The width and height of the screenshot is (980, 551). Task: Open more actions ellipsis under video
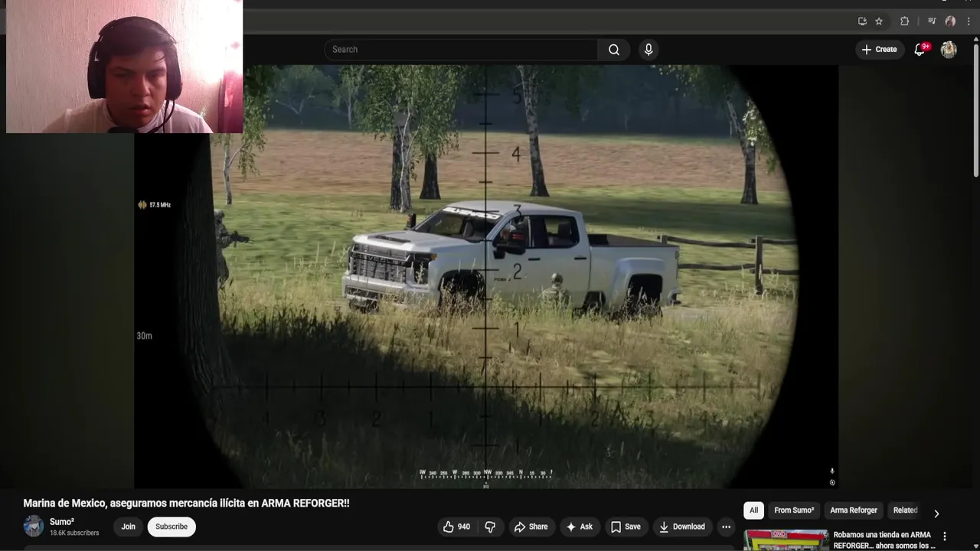click(x=726, y=527)
